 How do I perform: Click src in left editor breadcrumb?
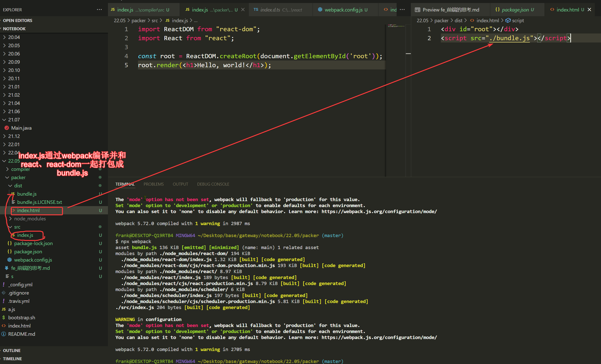(x=155, y=20)
